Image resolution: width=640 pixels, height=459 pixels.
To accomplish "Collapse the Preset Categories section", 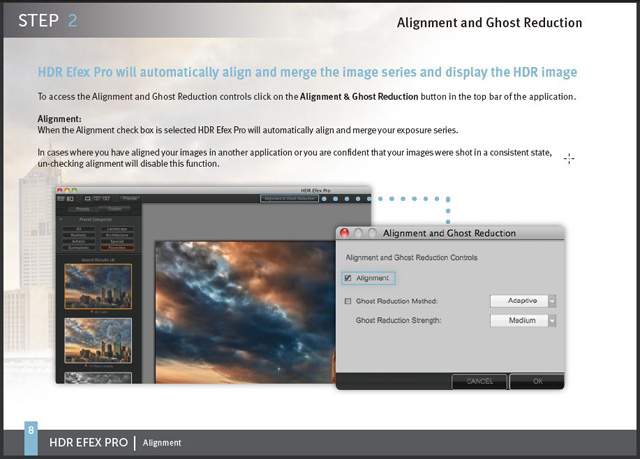I will [61, 220].
